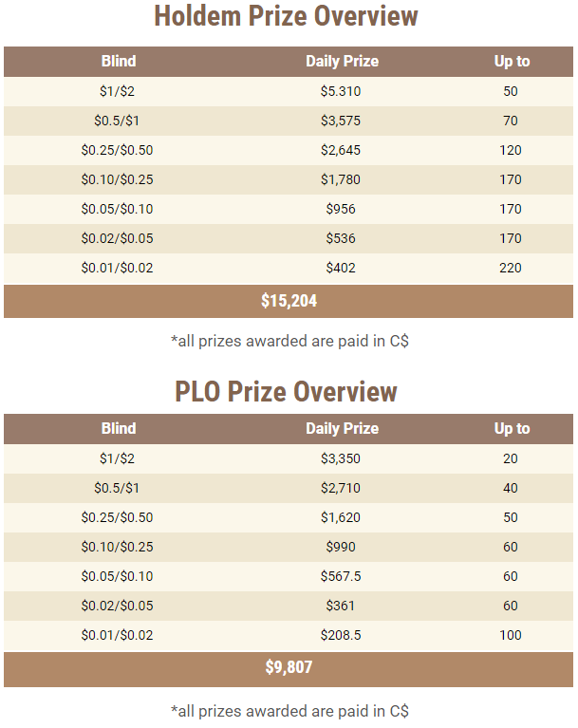Select the Holdem table Blind column header

[x=119, y=62]
